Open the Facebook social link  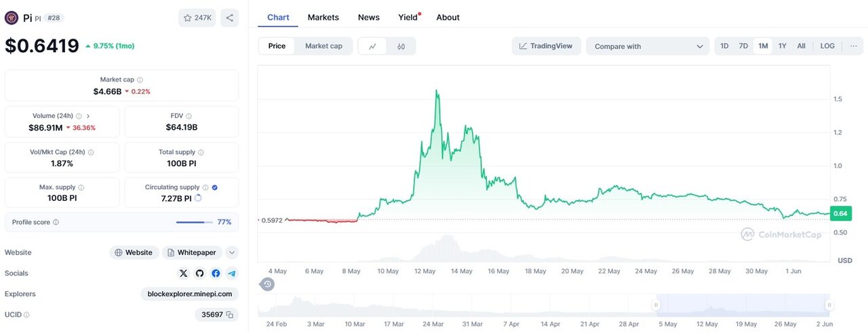pyautogui.click(x=216, y=274)
